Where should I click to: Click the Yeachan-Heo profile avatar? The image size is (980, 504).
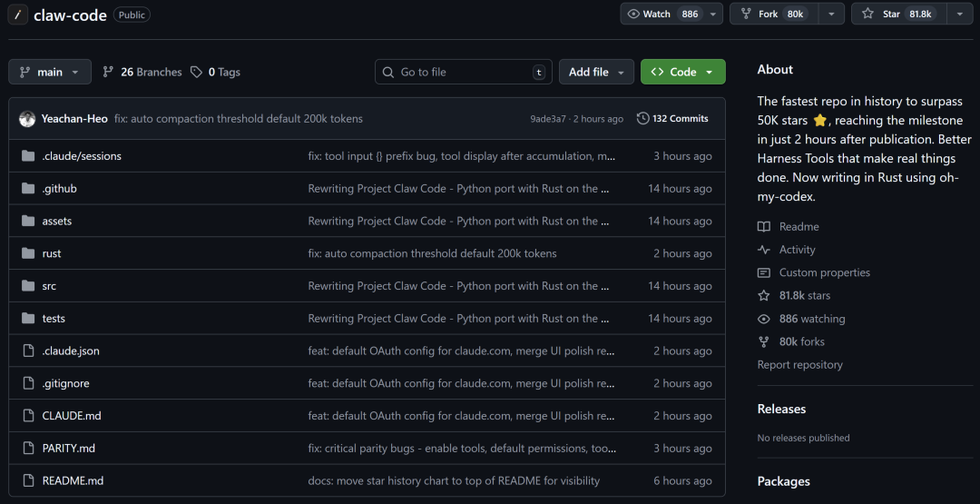[x=27, y=119]
